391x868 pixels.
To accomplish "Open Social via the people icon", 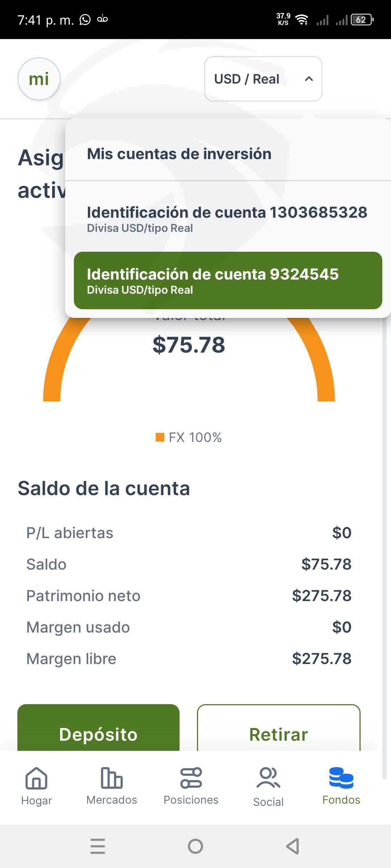I will pos(268,778).
